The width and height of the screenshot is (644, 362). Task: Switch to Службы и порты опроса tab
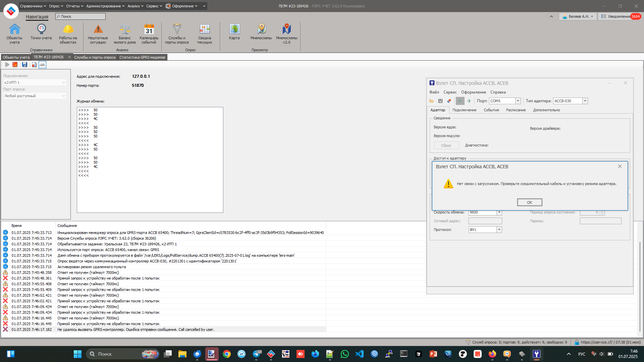[95, 57]
